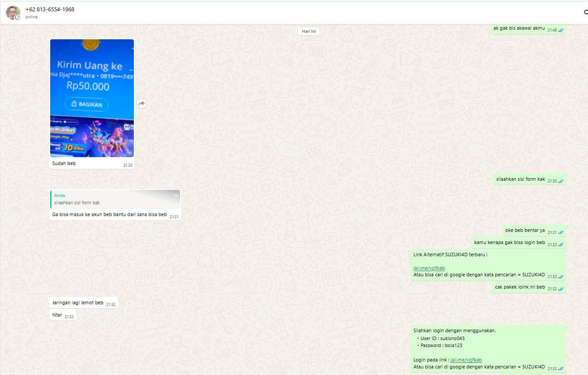This screenshot has height=375, width=588.
Task: Open the jali.me/vzjfkab link after 'Login pada link'
Action: (466, 360)
